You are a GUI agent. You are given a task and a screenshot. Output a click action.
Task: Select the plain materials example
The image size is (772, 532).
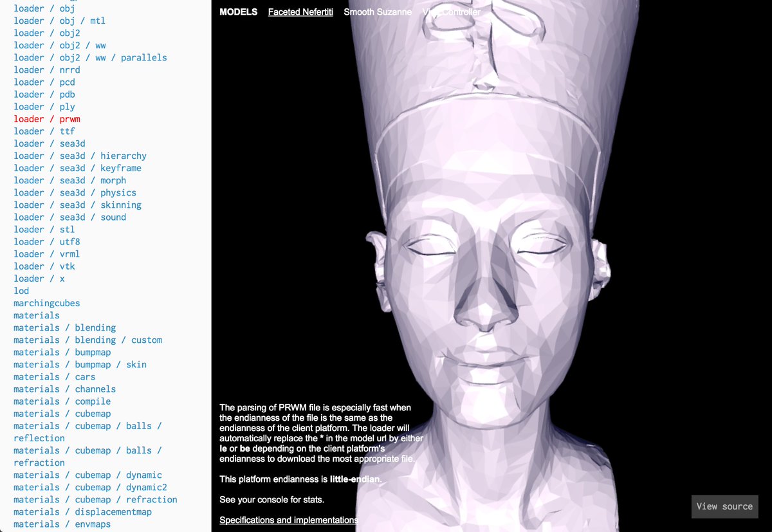37,315
